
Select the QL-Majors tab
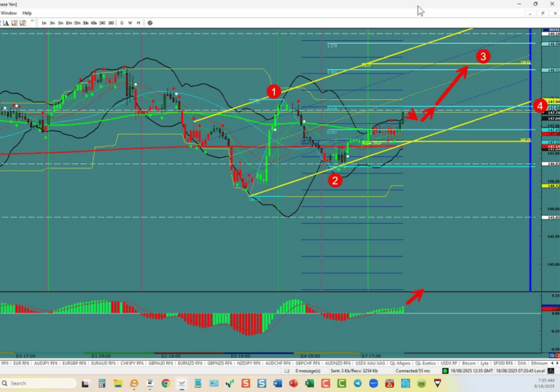click(400, 363)
